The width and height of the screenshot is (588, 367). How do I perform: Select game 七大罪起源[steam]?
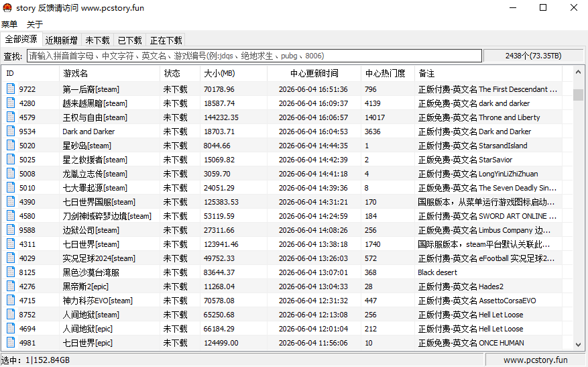[x=95, y=188]
